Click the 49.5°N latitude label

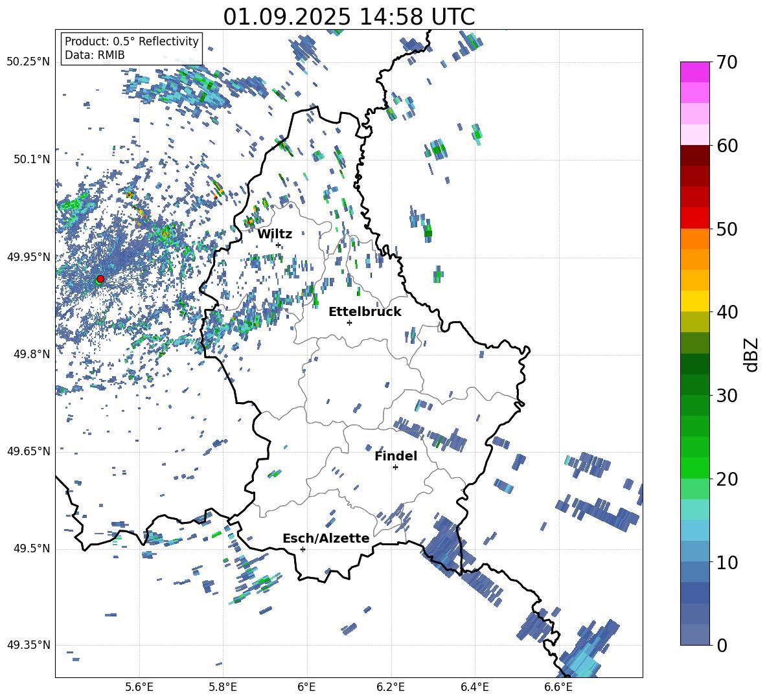(x=32, y=548)
